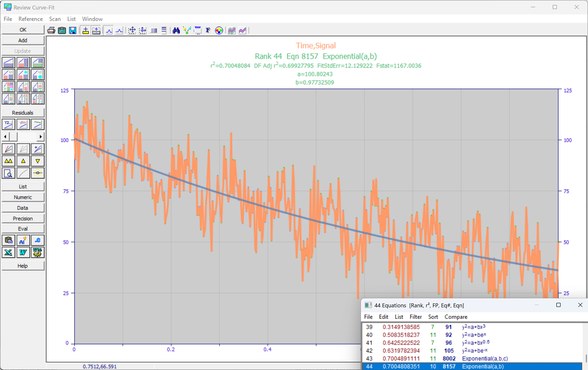This screenshot has width=588, height=370.
Task: Click the Eval button
Action: click(23, 229)
